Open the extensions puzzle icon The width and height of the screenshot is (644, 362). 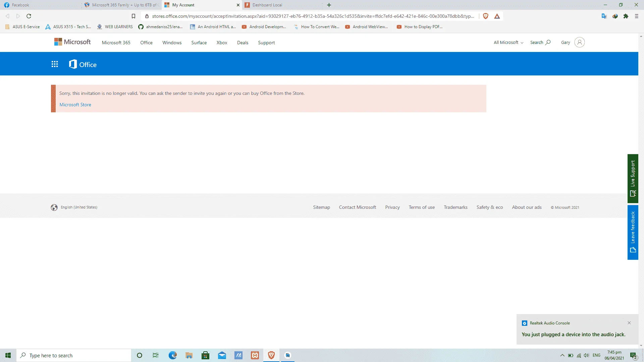[x=626, y=16]
